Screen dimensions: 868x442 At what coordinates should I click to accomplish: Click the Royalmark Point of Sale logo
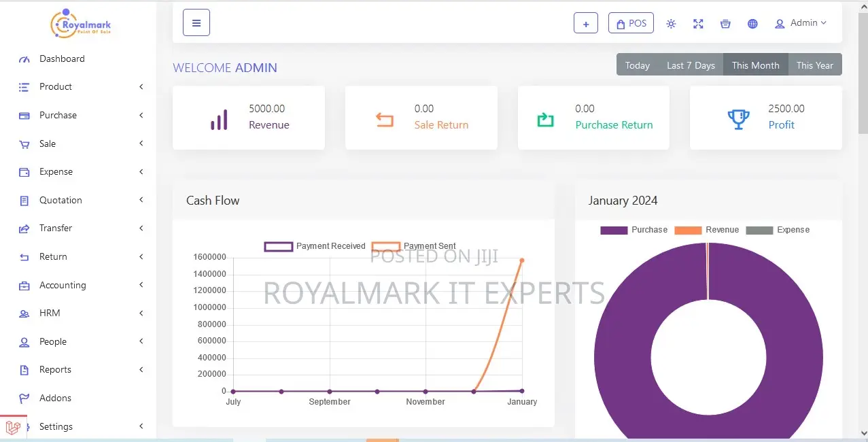pyautogui.click(x=80, y=24)
